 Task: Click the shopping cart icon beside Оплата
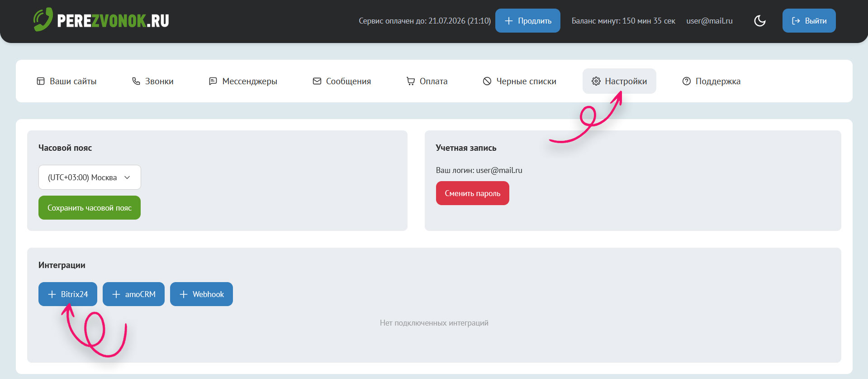point(410,81)
